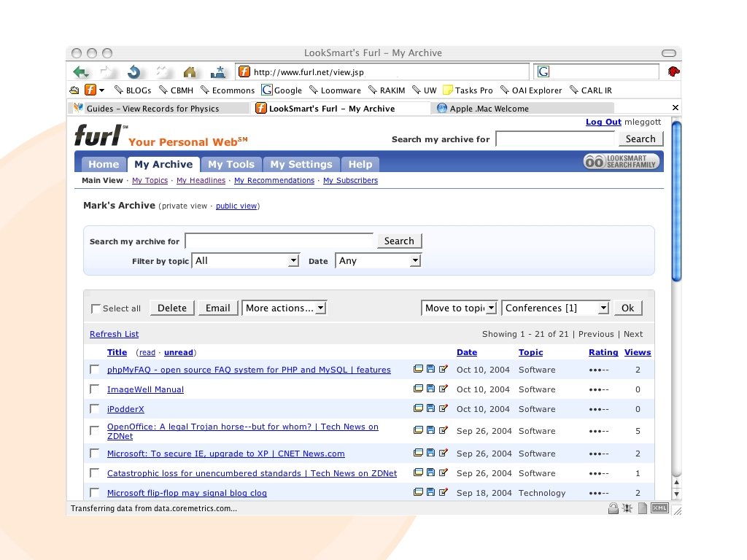
Task: Click the view icon for iPodderX row
Action: tap(418, 408)
